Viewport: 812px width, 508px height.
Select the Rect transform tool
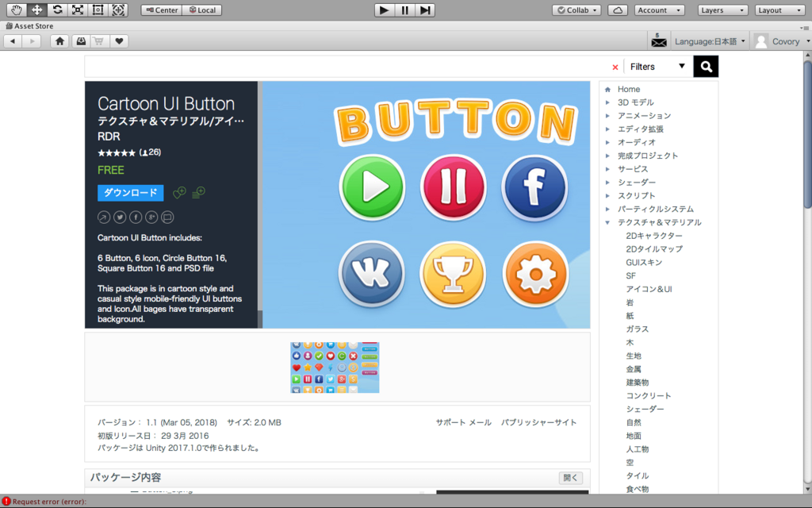coord(98,10)
